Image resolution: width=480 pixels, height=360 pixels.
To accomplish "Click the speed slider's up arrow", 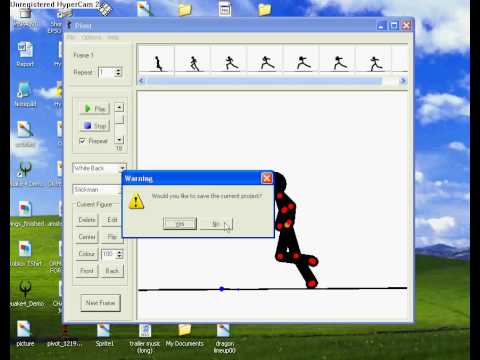I will [x=119, y=107].
